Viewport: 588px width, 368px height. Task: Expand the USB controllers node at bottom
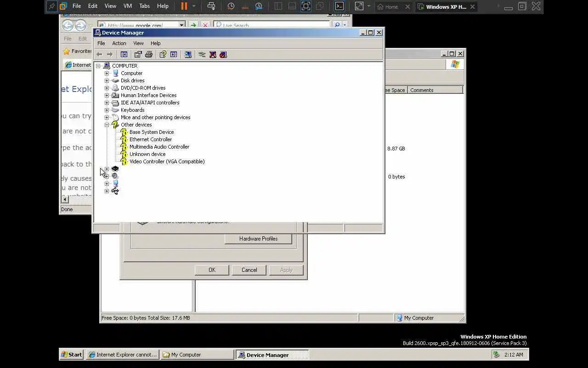pos(107,191)
